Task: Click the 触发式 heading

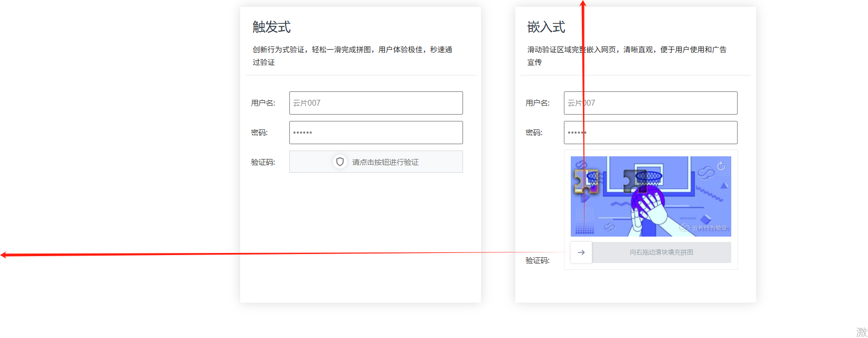Action: coord(271,27)
